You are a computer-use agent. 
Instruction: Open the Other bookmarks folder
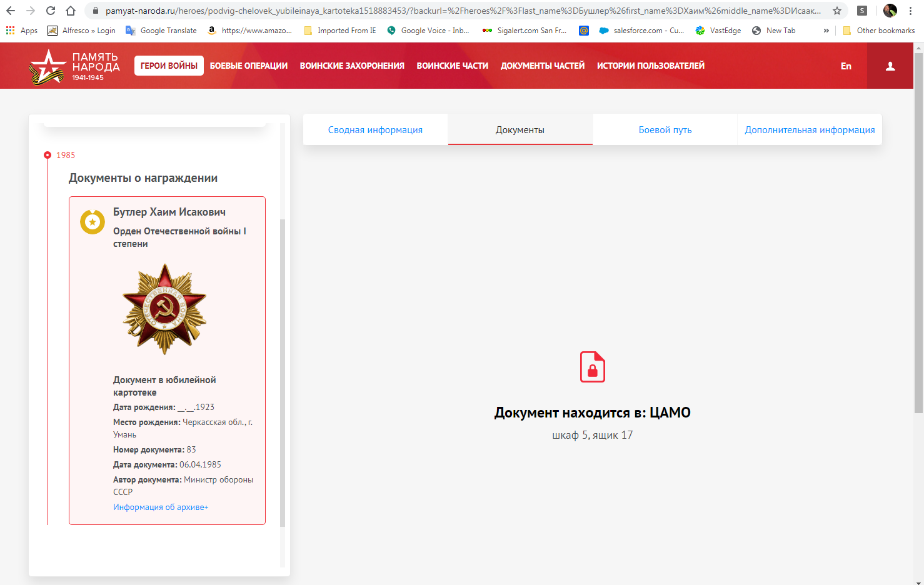878,31
